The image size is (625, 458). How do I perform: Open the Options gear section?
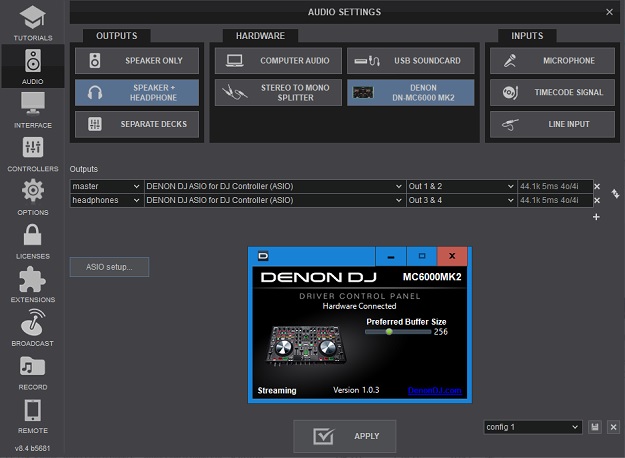coord(33,197)
